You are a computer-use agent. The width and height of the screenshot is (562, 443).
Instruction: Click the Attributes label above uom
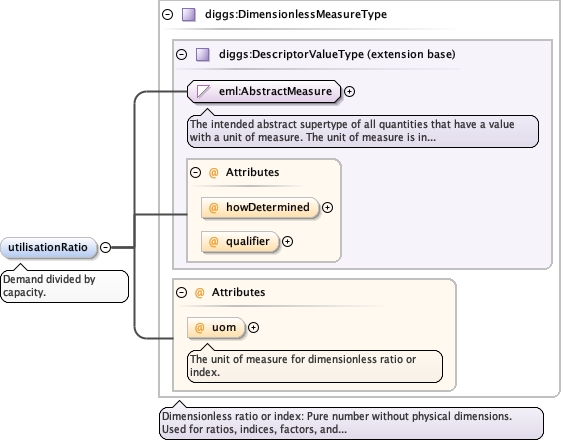pos(238,292)
